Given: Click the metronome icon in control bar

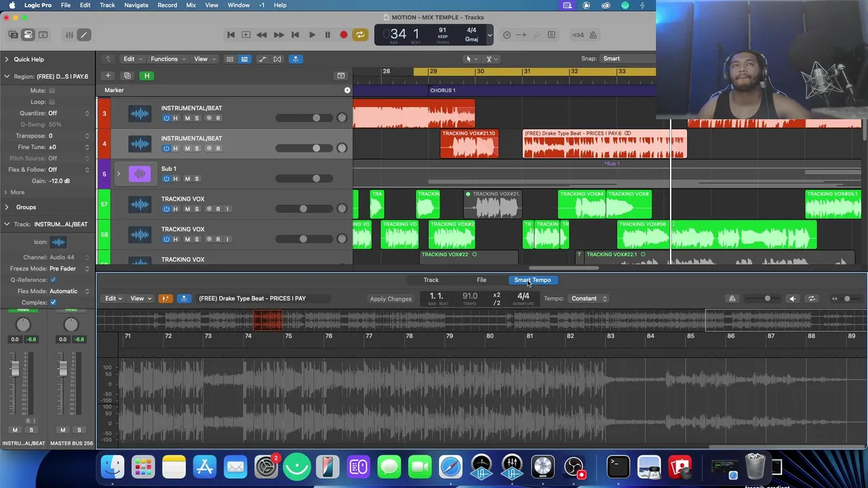Looking at the screenshot, I should (593, 35).
